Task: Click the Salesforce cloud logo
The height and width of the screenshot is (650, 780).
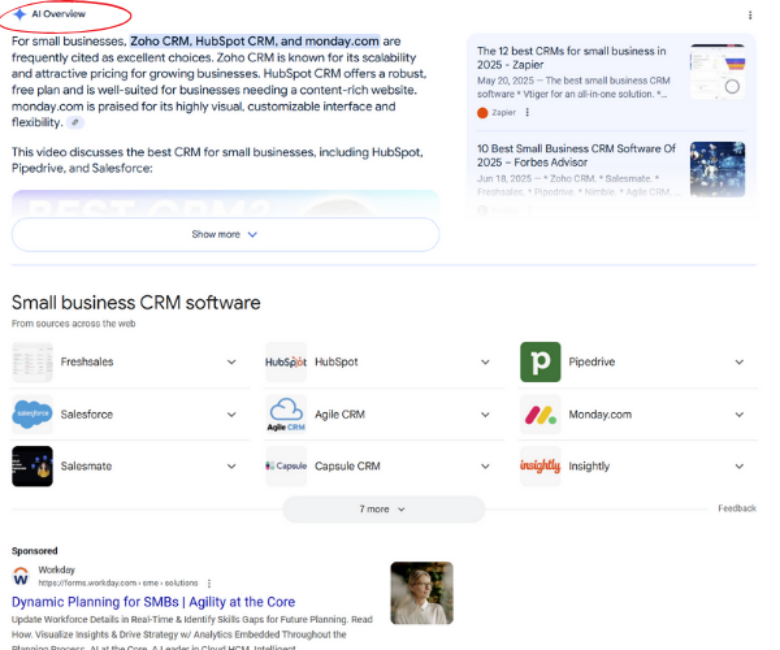Action: [32, 414]
